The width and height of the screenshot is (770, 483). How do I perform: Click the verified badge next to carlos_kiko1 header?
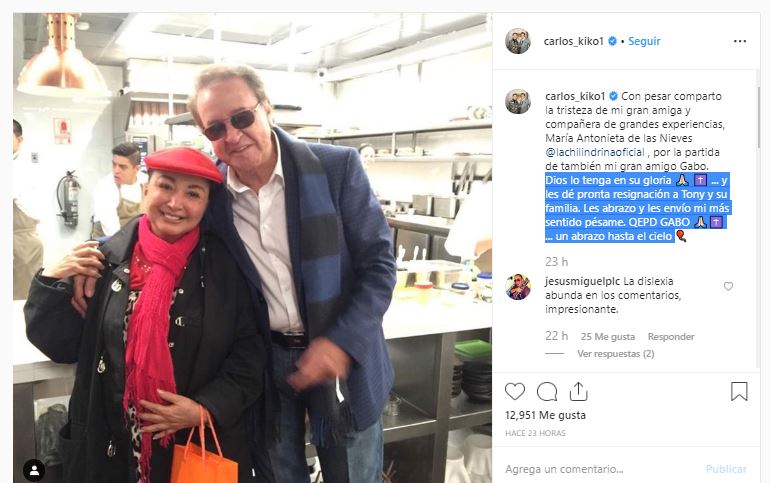tap(612, 41)
